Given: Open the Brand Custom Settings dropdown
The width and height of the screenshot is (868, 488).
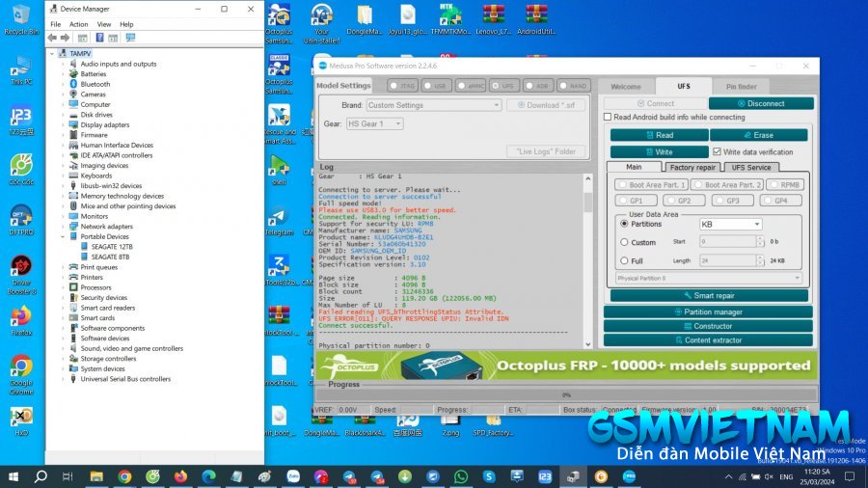Looking at the screenshot, I should click(433, 105).
